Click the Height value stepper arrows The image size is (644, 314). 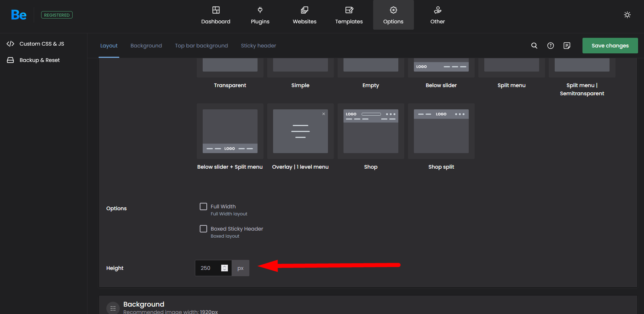[x=225, y=268]
